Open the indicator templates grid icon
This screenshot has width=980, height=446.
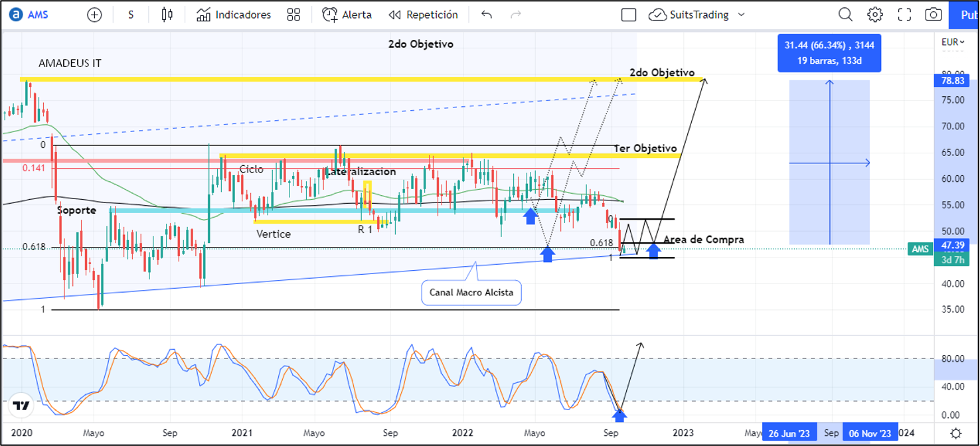point(293,15)
